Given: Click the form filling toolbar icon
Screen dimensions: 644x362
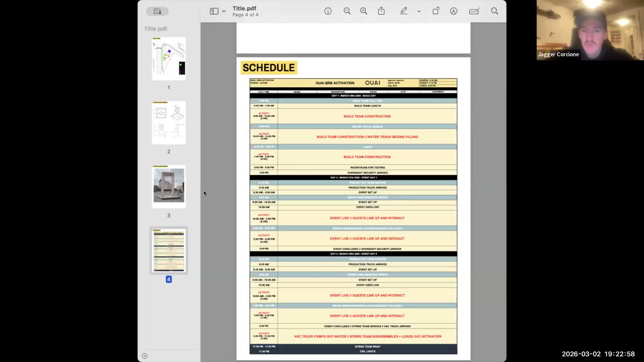Looking at the screenshot, I should [474, 11].
